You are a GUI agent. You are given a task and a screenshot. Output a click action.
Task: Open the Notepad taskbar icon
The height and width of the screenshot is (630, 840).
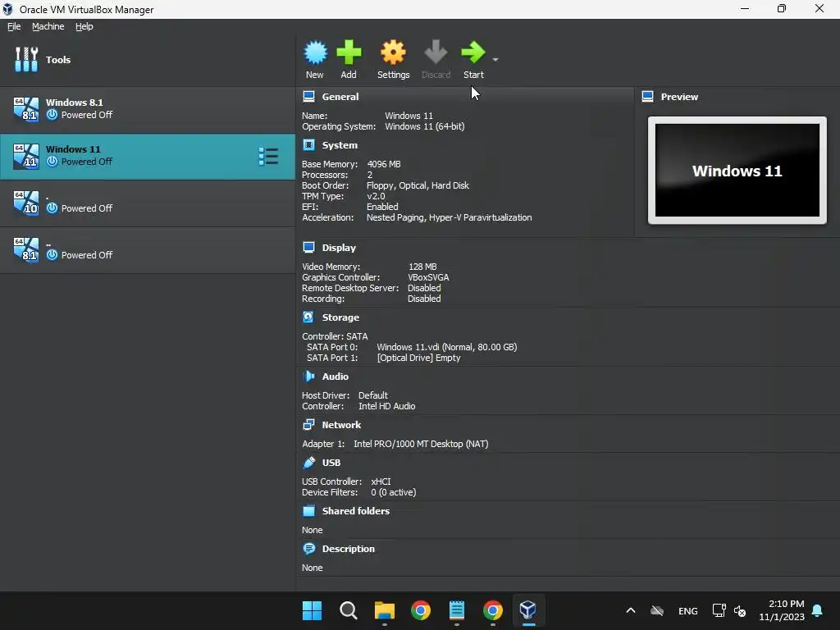[x=456, y=610]
